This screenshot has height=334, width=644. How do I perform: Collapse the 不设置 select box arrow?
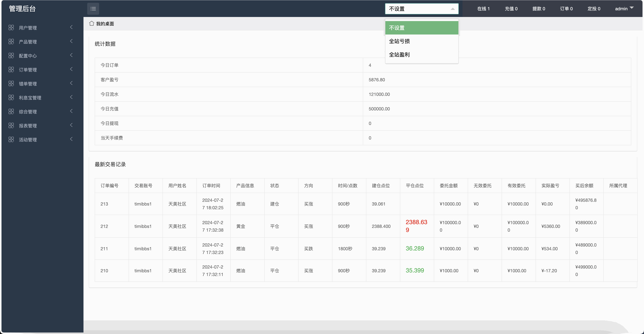pos(452,9)
